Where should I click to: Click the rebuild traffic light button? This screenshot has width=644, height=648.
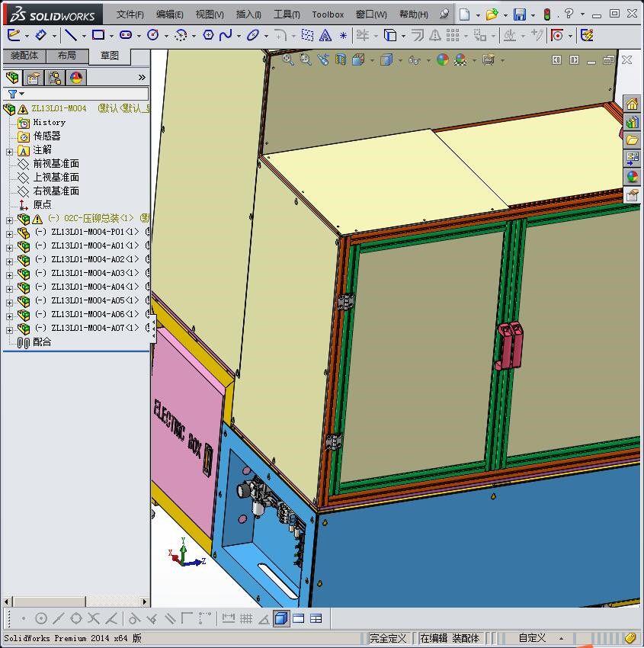pos(547,14)
